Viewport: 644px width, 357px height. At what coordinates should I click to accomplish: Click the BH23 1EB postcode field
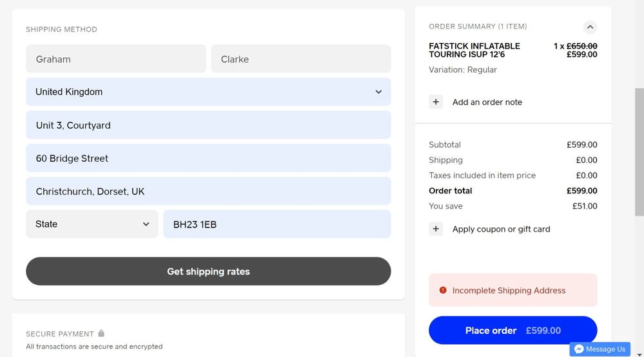[277, 224]
